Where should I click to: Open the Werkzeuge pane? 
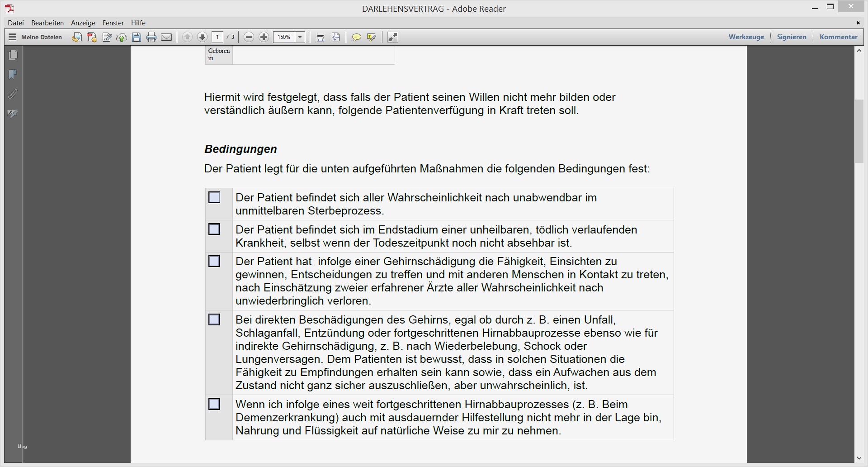746,37
